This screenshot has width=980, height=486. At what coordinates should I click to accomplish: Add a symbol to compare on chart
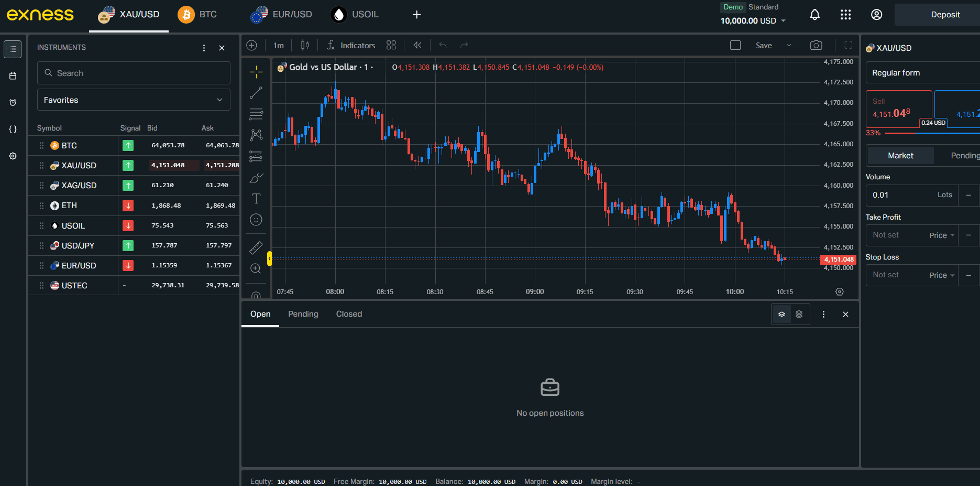coord(252,46)
